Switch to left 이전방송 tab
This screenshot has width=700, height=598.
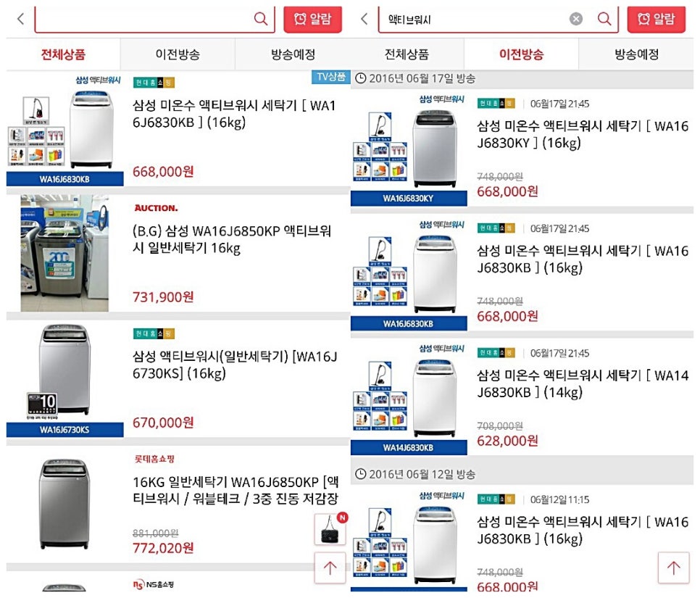tap(178, 54)
